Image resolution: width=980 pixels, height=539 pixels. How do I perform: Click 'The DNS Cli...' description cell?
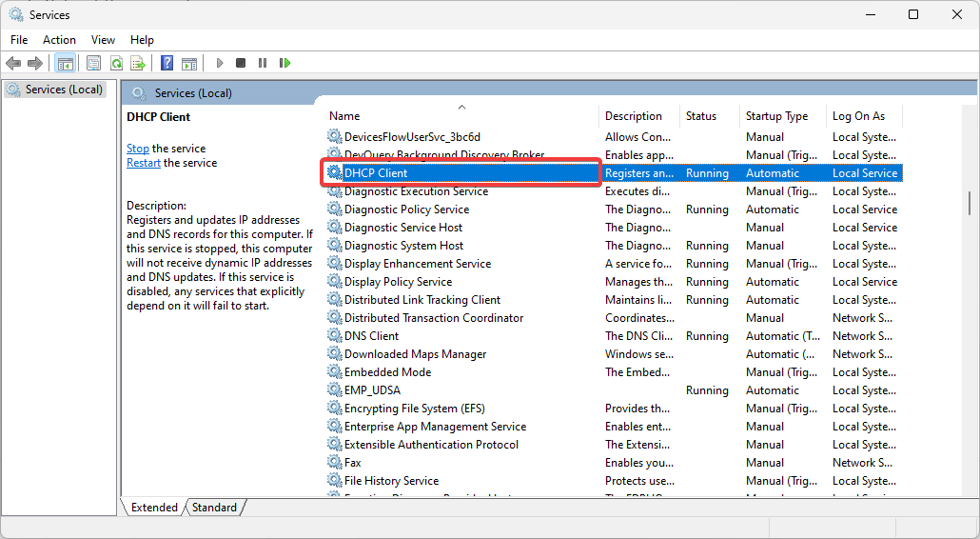click(x=638, y=336)
